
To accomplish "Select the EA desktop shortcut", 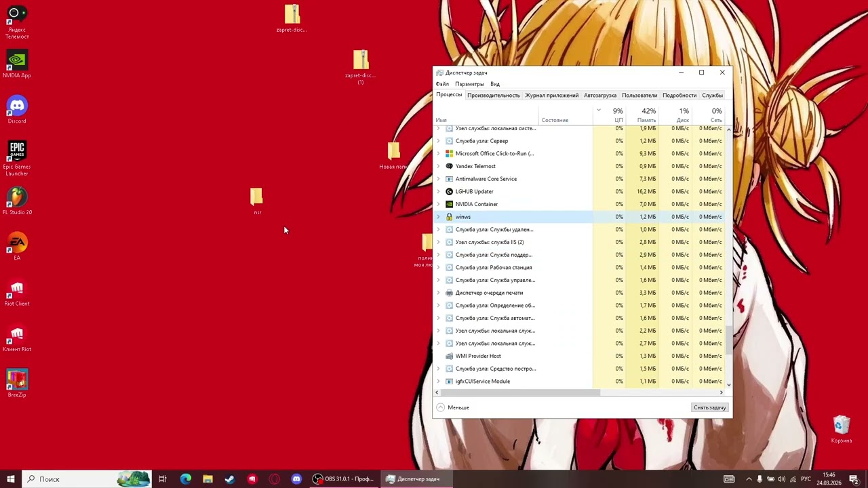I will pos(17,247).
